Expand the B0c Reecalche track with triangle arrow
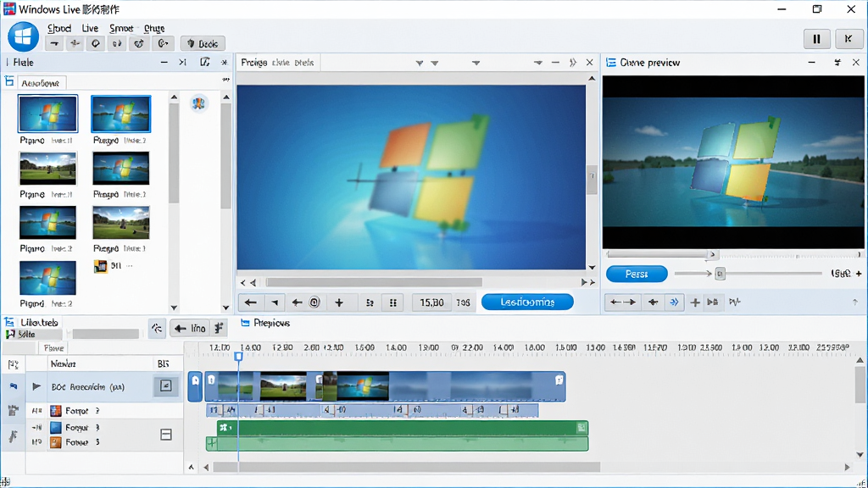This screenshot has width=868, height=488. point(36,386)
